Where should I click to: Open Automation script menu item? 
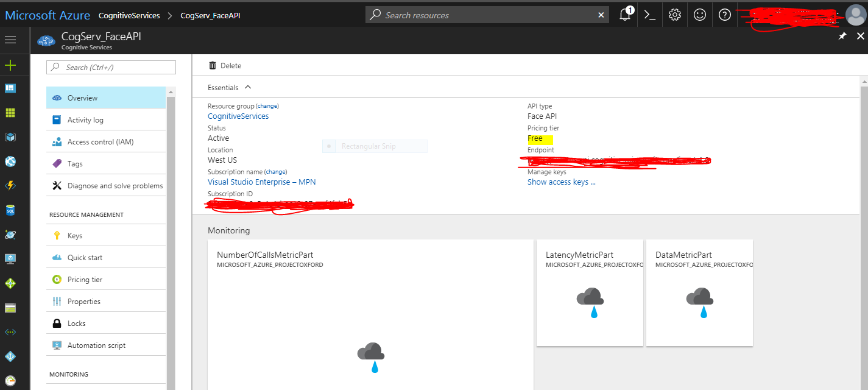coord(106,345)
